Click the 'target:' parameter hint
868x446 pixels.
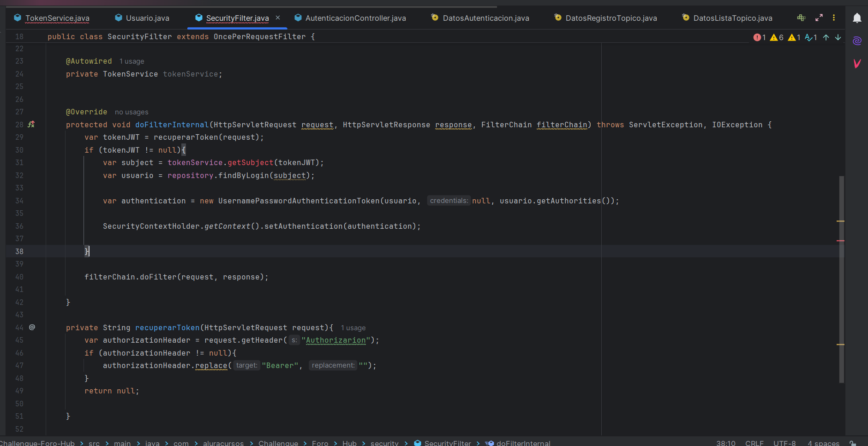click(x=246, y=365)
